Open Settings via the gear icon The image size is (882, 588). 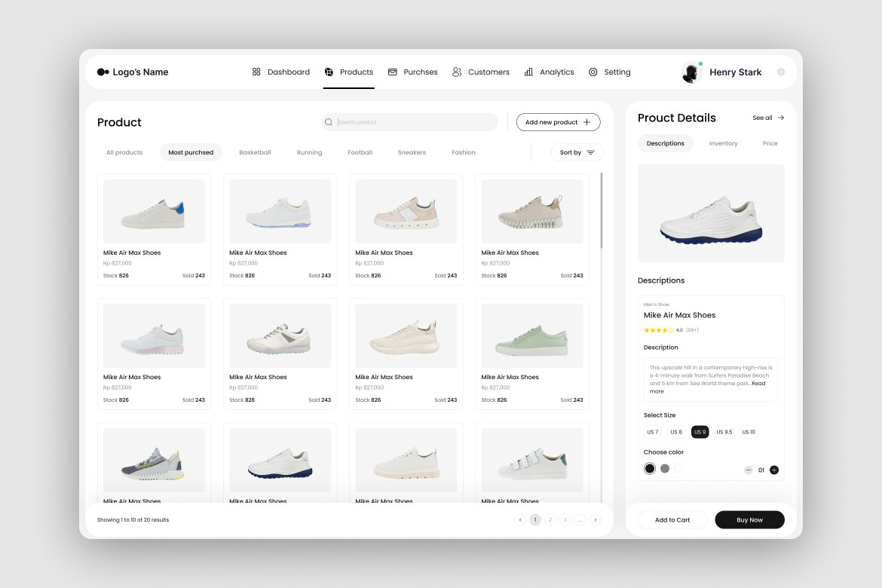click(x=593, y=72)
